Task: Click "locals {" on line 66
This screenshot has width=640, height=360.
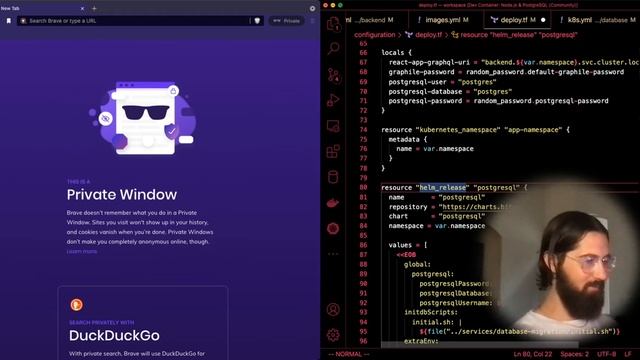Action: pos(396,53)
